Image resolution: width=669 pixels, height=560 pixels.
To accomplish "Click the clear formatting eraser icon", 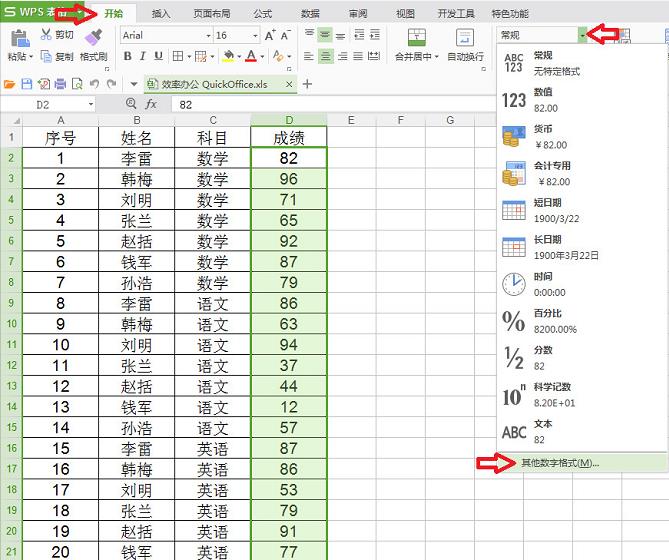I will [x=278, y=56].
